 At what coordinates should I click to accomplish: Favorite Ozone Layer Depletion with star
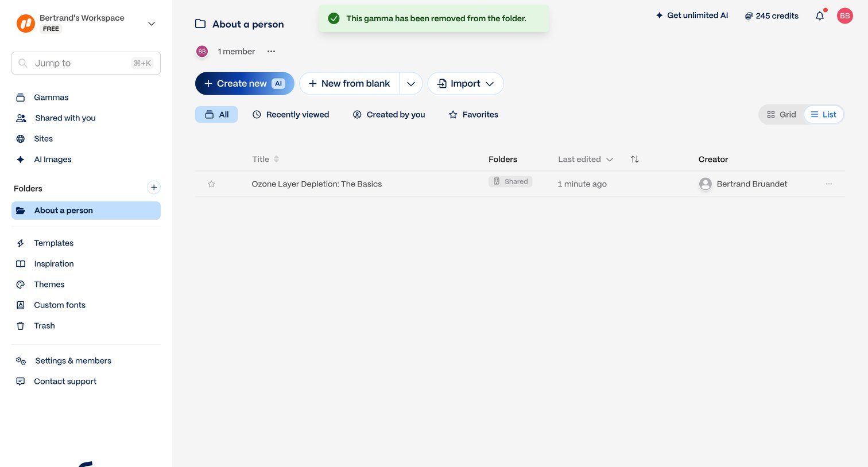(211, 184)
